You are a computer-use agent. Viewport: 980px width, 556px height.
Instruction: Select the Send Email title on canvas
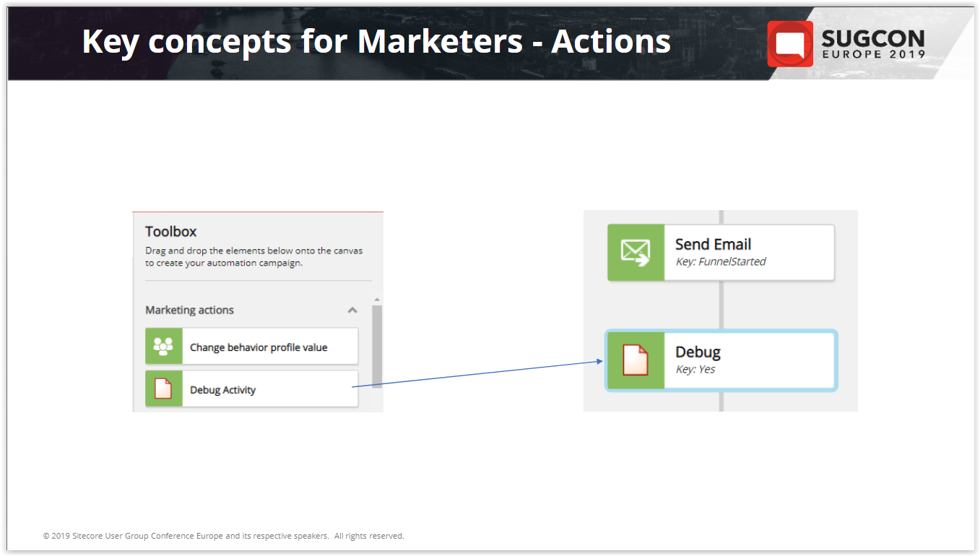(713, 244)
